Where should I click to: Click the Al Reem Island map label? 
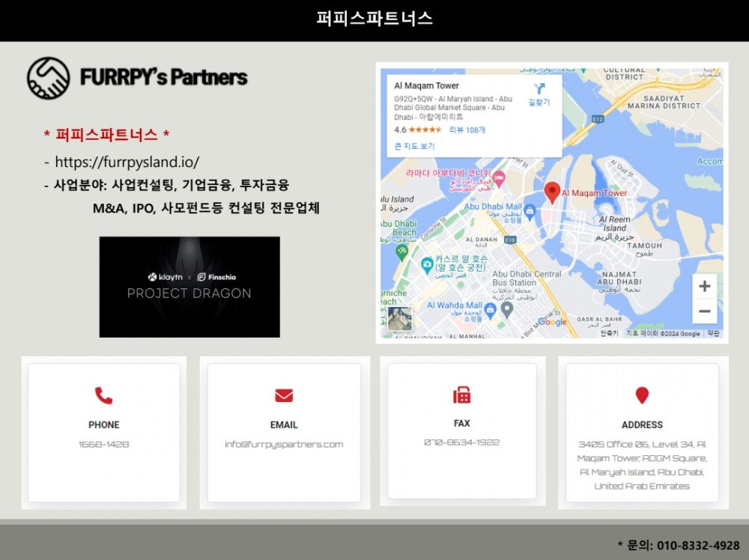615,228
